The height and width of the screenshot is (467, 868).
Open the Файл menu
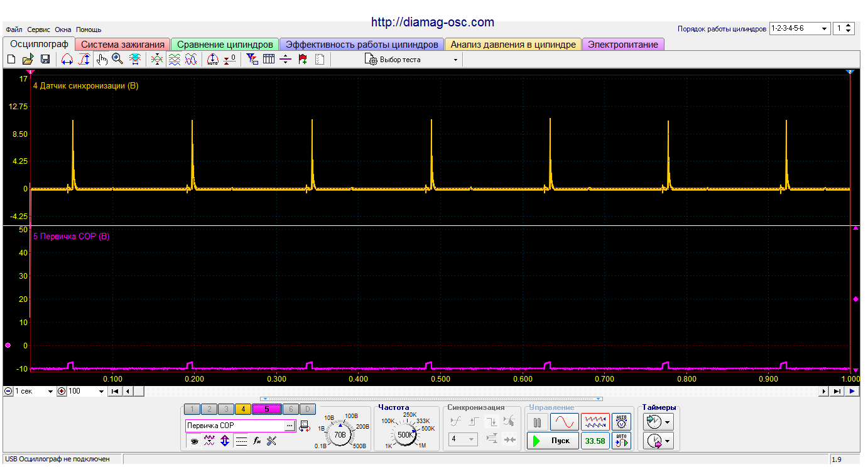click(14, 30)
